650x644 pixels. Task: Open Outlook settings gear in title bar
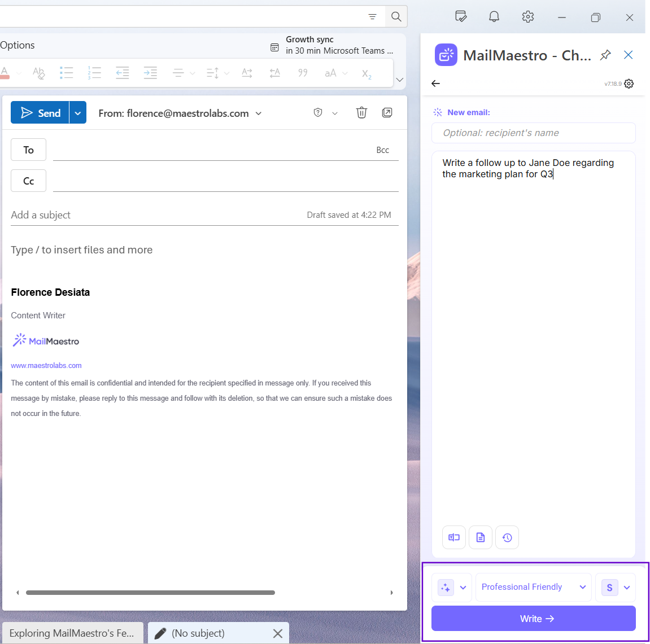[x=527, y=16]
